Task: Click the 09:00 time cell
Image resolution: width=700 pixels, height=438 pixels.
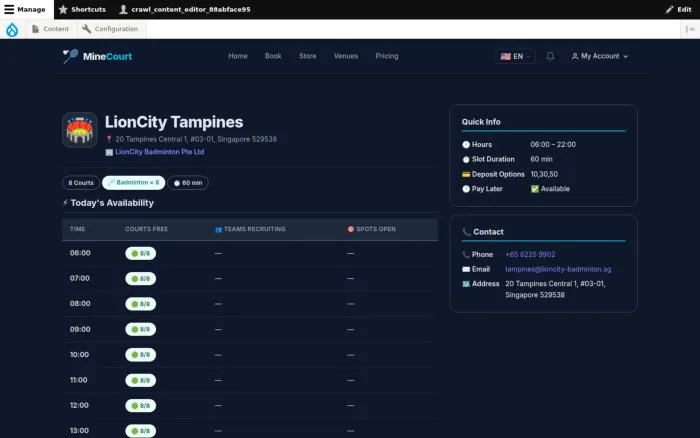Action: 80,329
